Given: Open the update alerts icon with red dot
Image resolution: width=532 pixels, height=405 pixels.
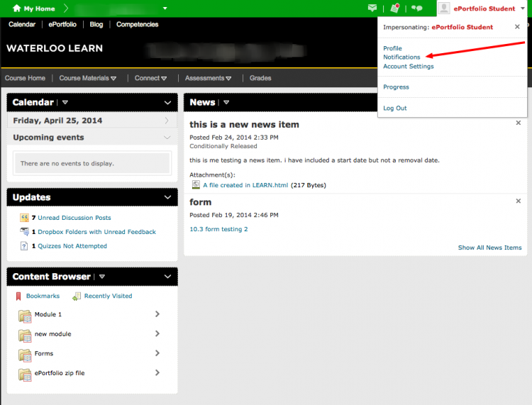Looking at the screenshot, I should pyautogui.click(x=395, y=8).
